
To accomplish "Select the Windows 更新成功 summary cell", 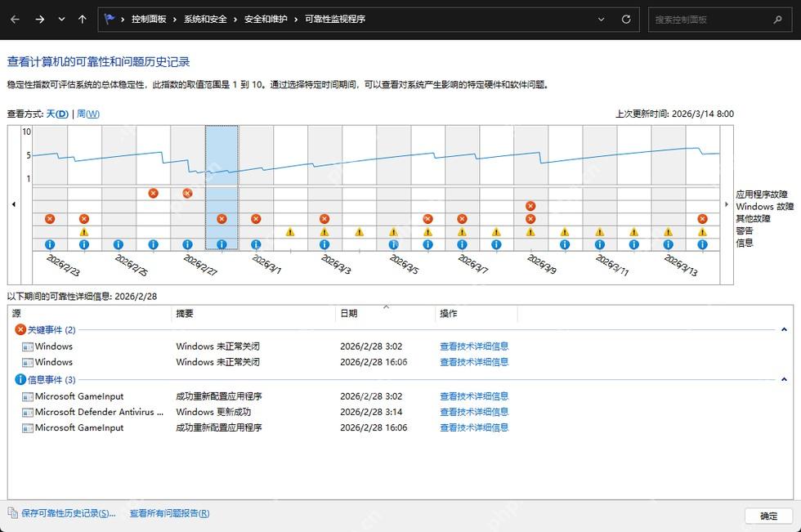I will click(213, 412).
